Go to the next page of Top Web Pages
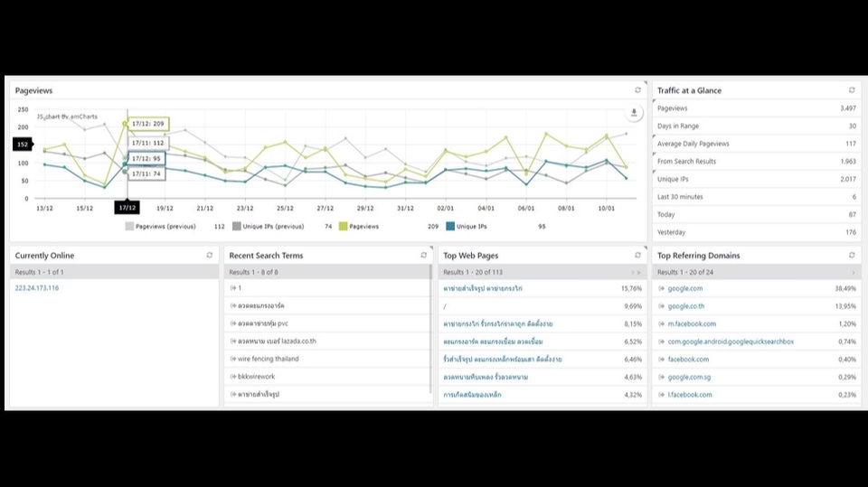868x487 pixels. pos(633,272)
